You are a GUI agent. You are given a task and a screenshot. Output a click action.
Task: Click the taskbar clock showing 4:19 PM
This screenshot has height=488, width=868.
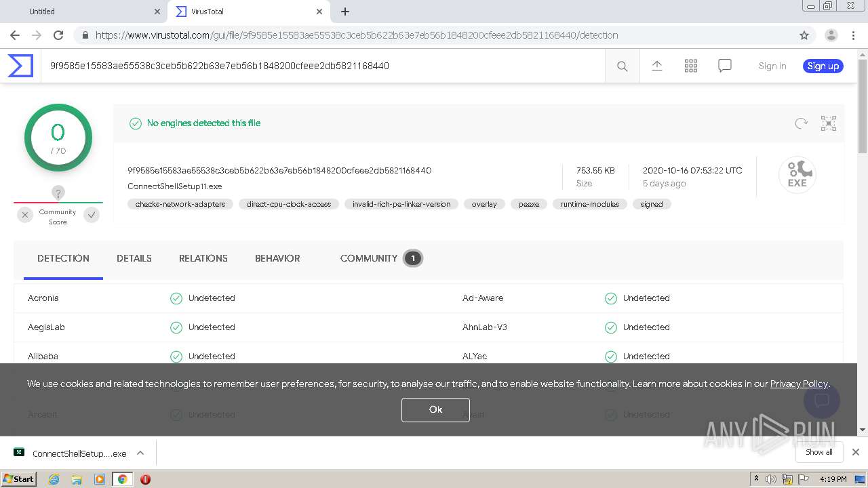tap(833, 479)
